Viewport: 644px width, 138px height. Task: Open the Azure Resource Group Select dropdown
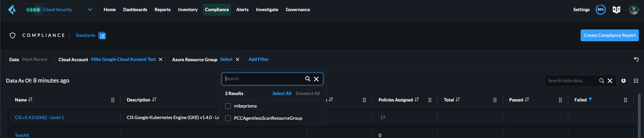pos(226,60)
